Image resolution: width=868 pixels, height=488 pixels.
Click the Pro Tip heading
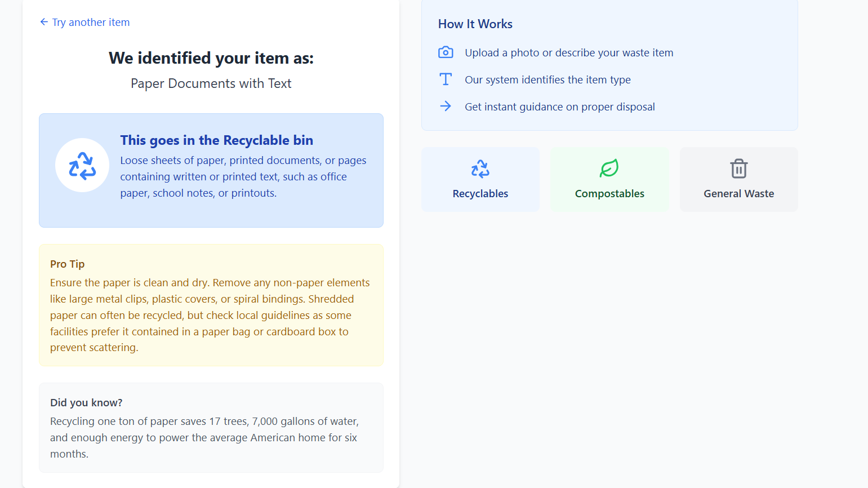pyautogui.click(x=67, y=264)
